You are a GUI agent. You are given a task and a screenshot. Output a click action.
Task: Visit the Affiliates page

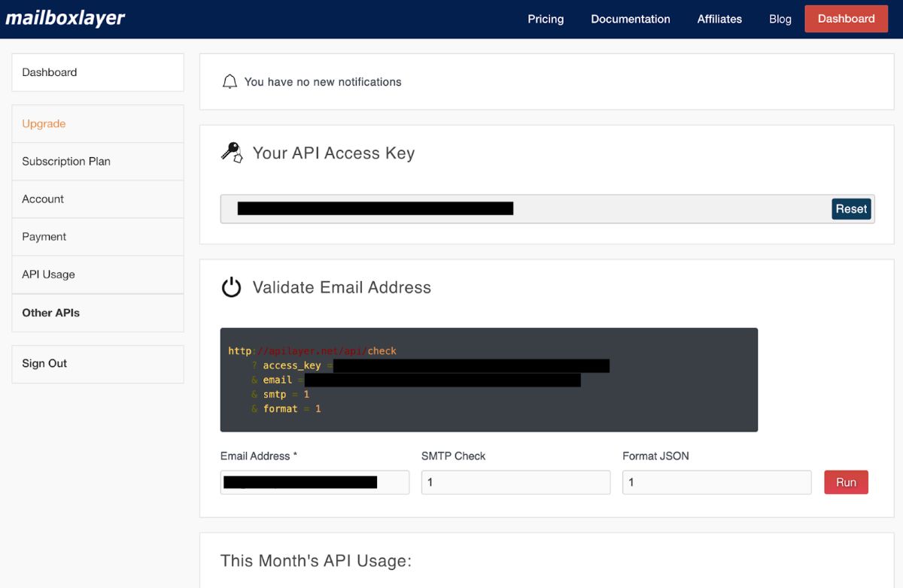pos(719,19)
